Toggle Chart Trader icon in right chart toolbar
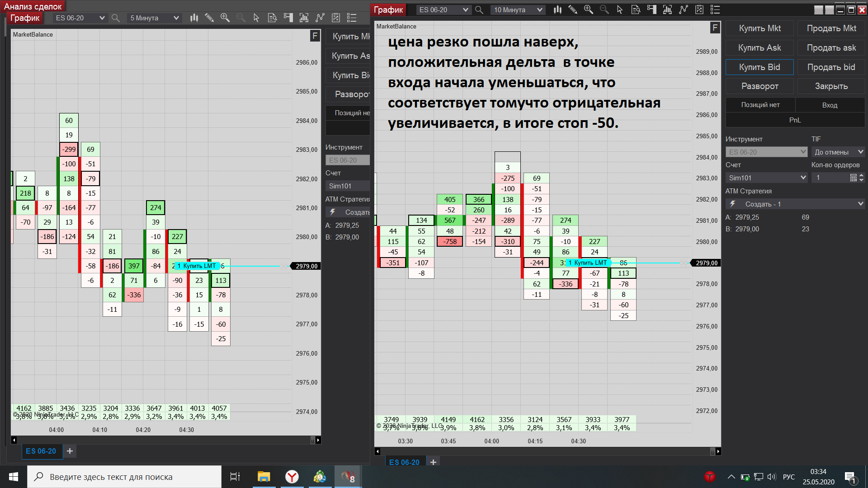Image resolution: width=868 pixels, height=488 pixels. tap(651, 9)
